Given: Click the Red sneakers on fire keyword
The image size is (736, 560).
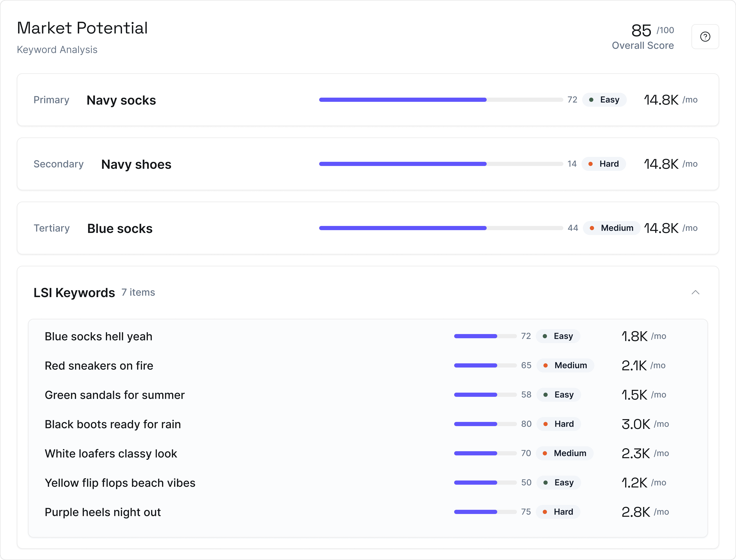Looking at the screenshot, I should (x=99, y=366).
